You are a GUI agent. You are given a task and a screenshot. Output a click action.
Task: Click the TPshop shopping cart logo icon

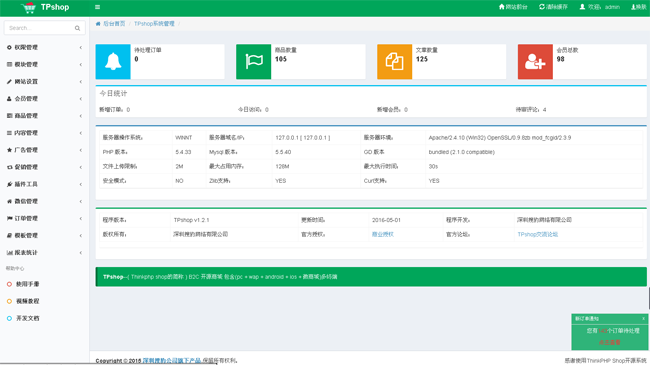click(x=29, y=7)
